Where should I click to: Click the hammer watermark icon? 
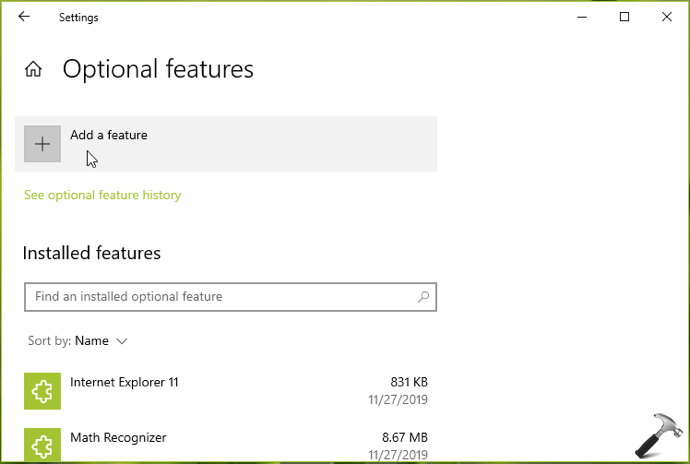coord(659,435)
